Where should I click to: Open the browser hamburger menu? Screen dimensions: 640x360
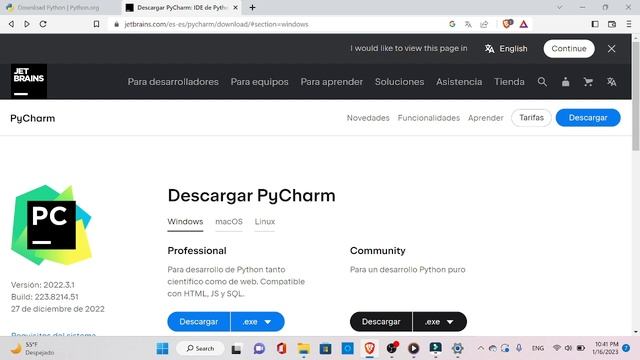click(x=629, y=24)
